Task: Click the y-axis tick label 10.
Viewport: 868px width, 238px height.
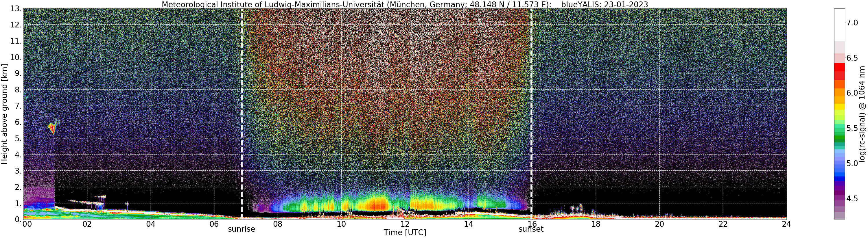Action: tap(16, 57)
